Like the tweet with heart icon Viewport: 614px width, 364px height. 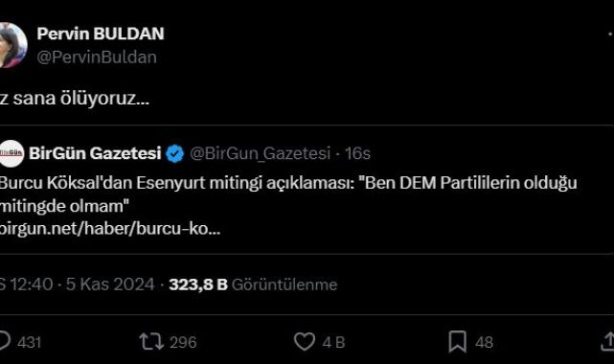[305, 342]
